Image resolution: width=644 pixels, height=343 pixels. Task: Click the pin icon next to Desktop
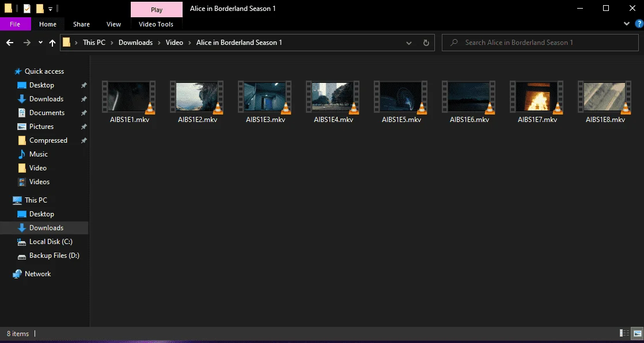84,85
